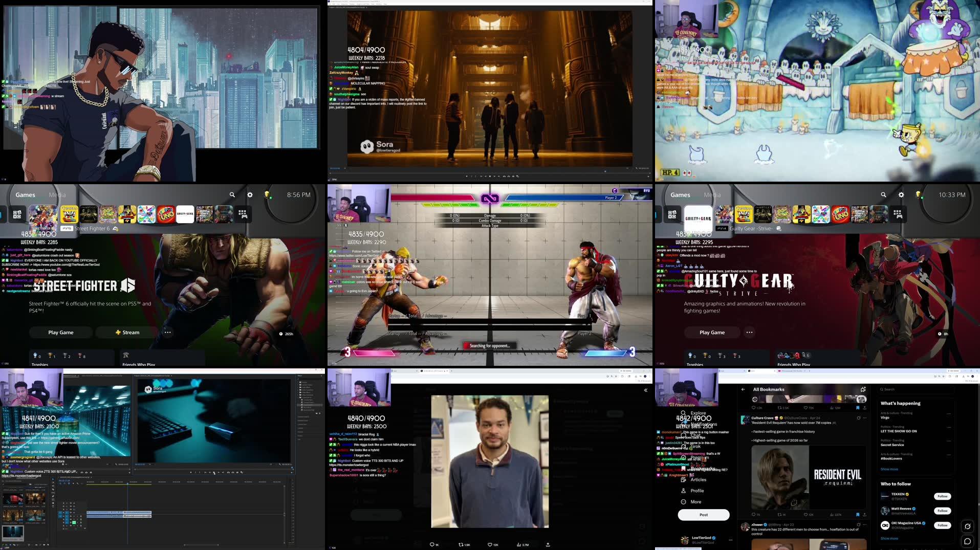This screenshot has width=980, height=550.
Task: Click the back arrow on All Bookmarks
Action: coord(743,389)
